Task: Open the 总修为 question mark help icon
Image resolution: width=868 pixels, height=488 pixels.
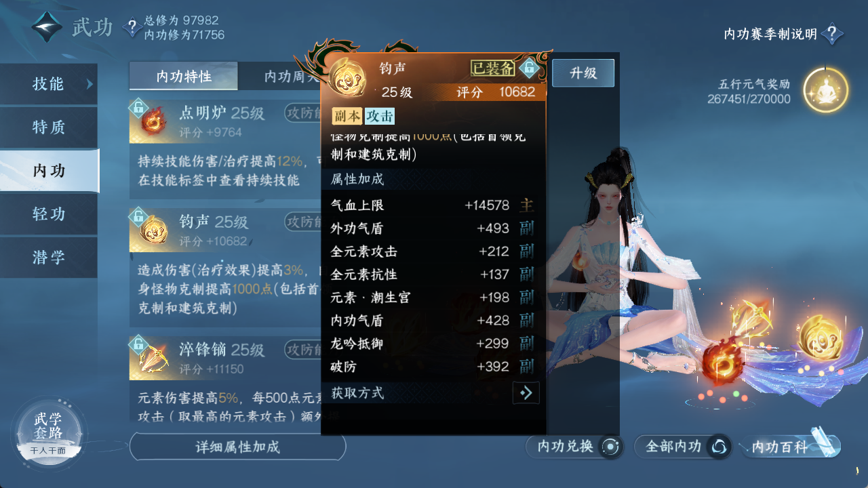Action: (x=132, y=27)
